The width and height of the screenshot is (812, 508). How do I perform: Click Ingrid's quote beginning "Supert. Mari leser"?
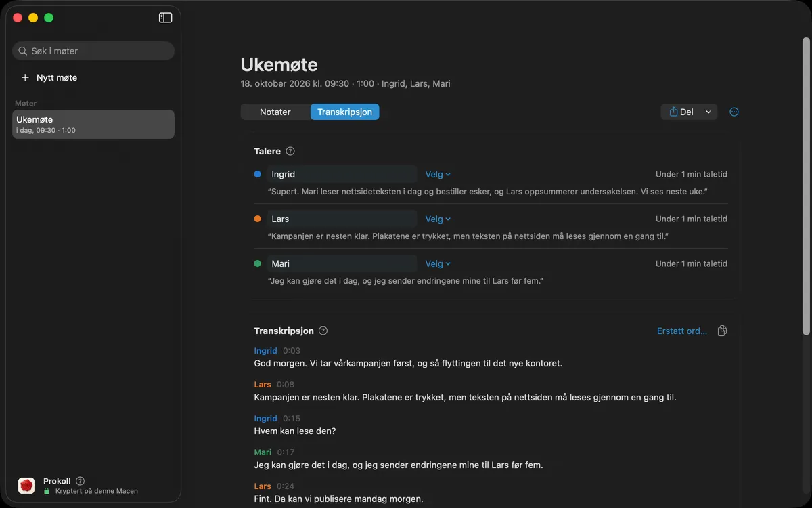coord(488,192)
